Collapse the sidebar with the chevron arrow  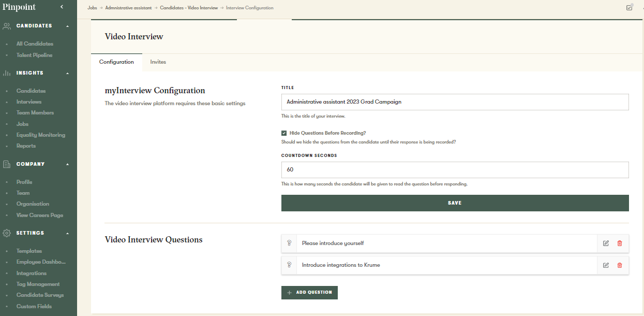pos(62,7)
